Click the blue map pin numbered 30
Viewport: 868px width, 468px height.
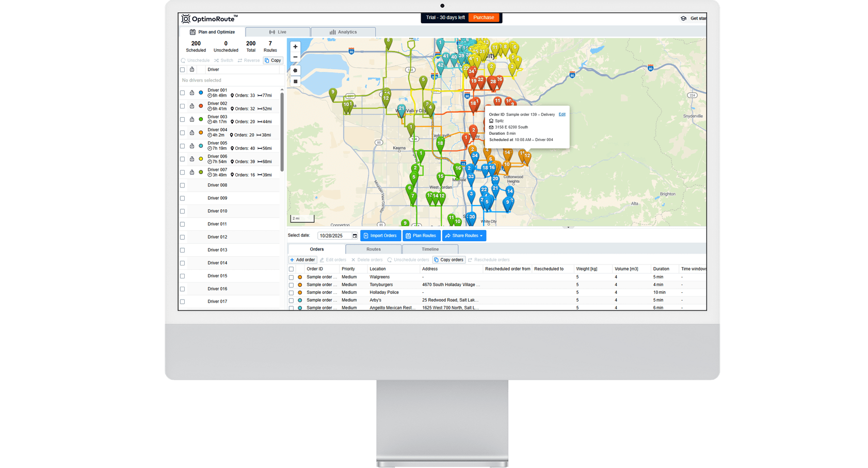click(x=472, y=219)
